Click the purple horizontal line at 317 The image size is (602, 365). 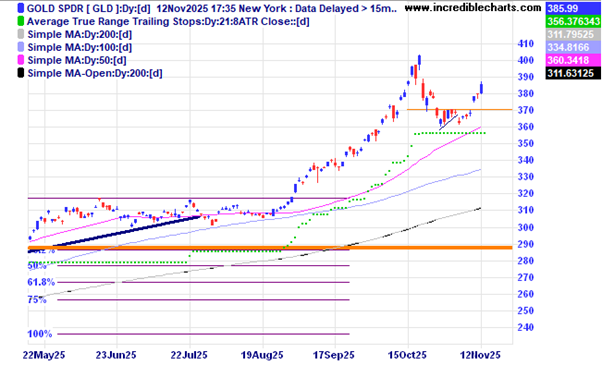(188, 198)
